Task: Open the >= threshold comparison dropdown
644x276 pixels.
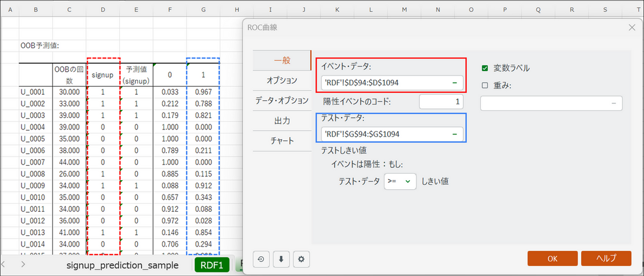Action: [400, 181]
